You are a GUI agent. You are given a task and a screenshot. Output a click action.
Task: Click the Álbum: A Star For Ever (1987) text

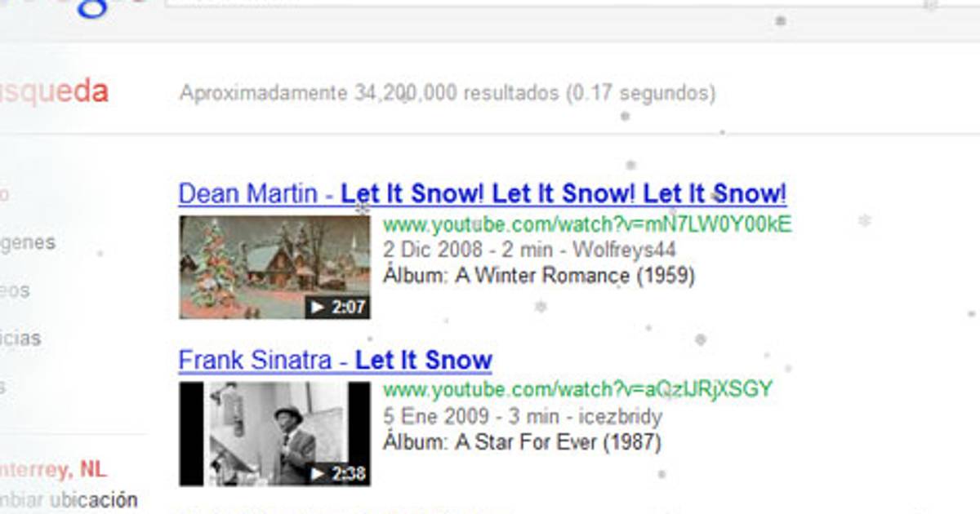(522, 442)
